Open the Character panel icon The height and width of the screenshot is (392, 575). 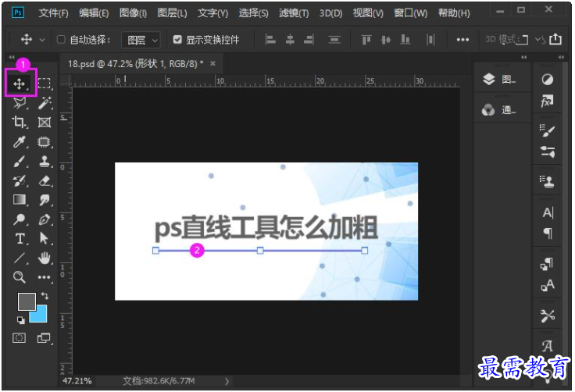548,212
